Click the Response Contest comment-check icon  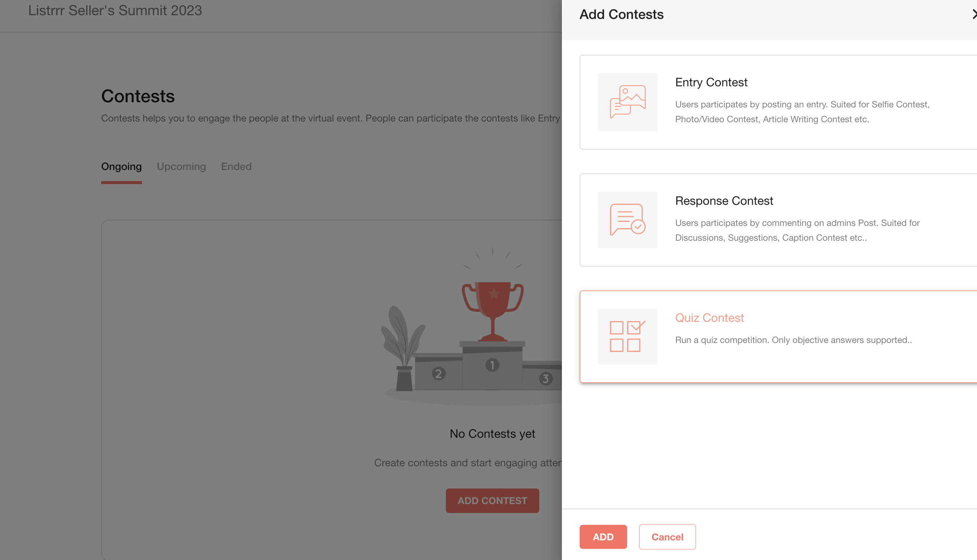click(627, 220)
